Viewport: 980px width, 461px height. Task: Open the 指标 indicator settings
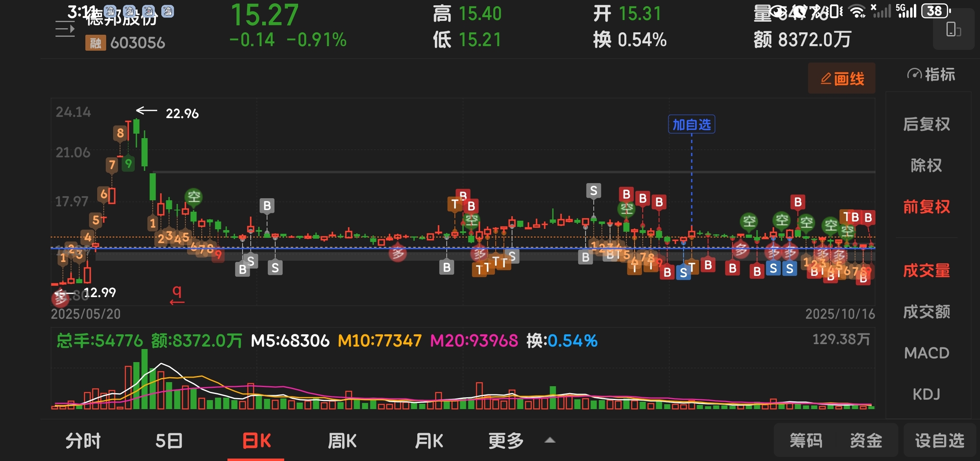[931, 75]
